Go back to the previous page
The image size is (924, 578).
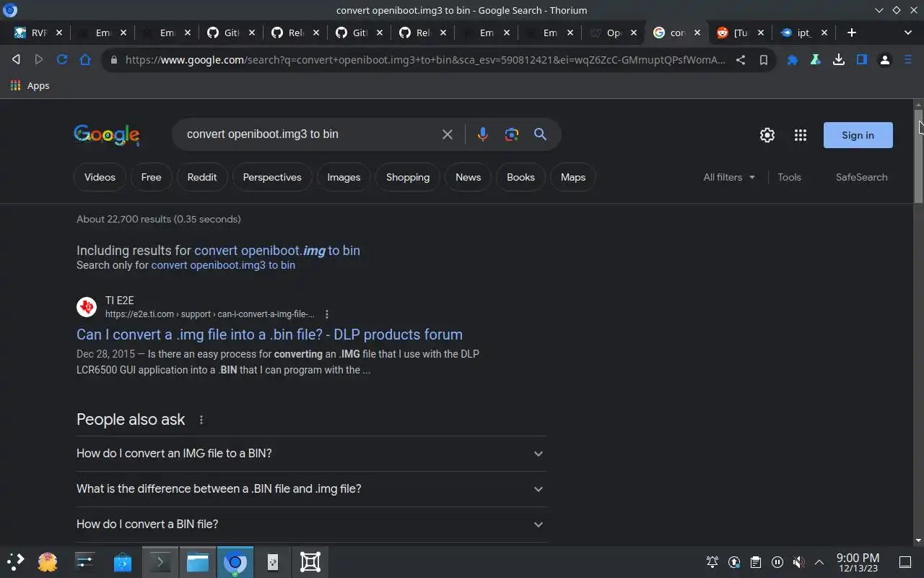[x=16, y=60]
